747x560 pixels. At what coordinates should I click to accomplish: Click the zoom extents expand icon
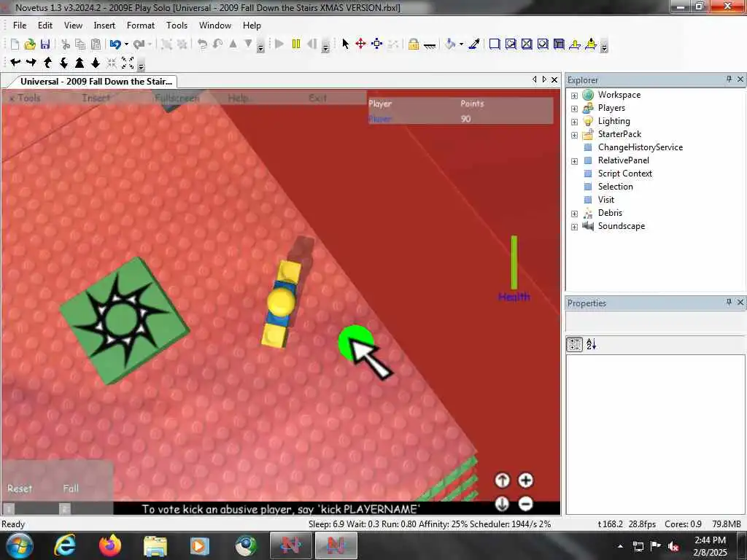(128, 63)
